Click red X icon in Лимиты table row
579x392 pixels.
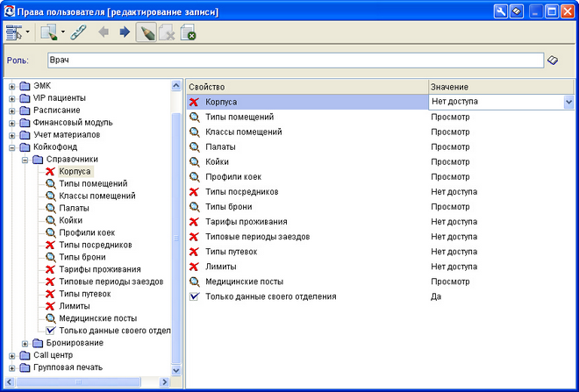194,267
